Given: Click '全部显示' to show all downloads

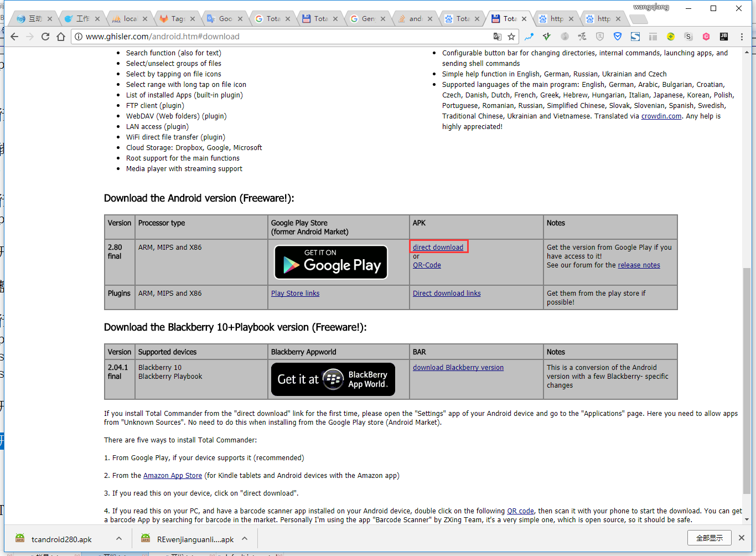Looking at the screenshot, I should click(710, 538).
